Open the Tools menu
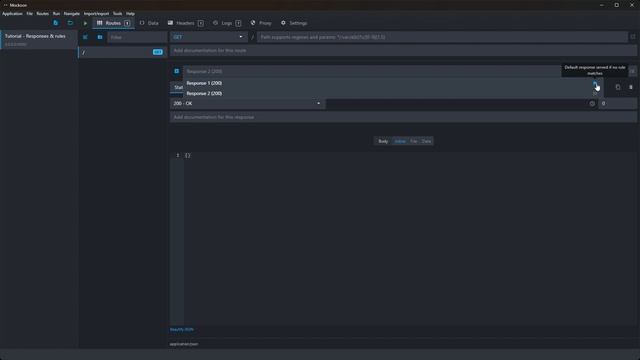The height and width of the screenshot is (360, 640). 118,13
